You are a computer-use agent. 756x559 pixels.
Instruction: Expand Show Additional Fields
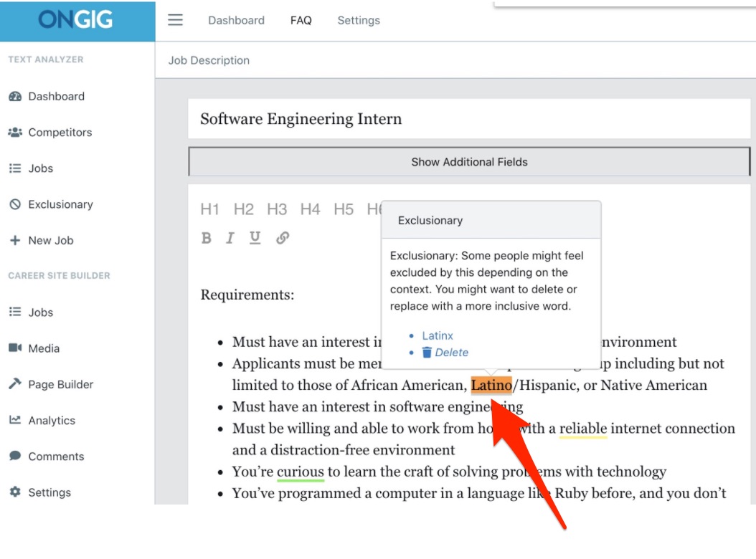[469, 162]
